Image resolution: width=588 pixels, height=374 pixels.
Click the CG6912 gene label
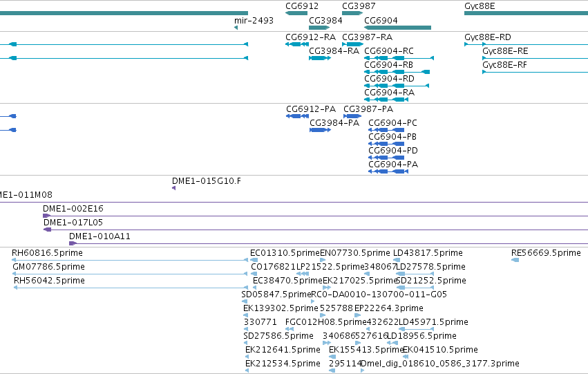302,6
